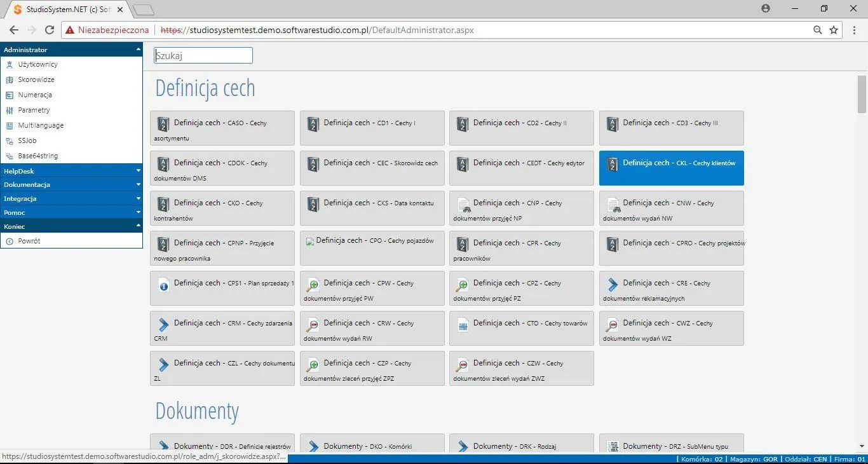
Task: Click the Szukaj search input field
Action: [x=203, y=55]
